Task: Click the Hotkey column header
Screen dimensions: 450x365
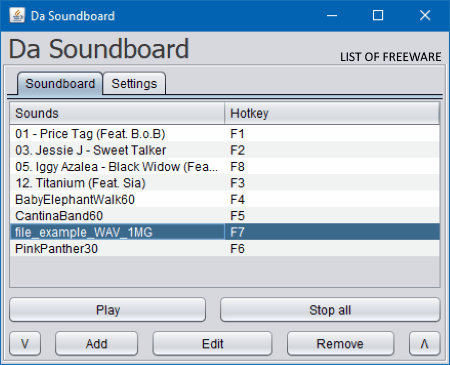Action: point(332,113)
